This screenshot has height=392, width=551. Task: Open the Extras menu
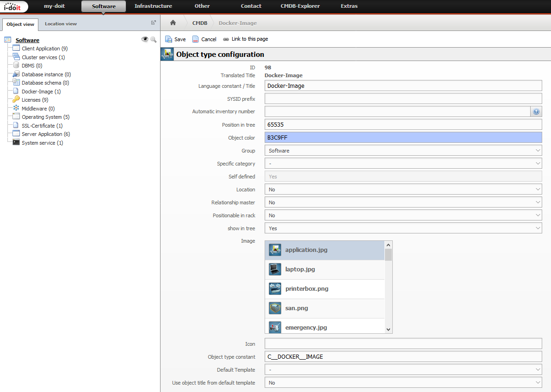pos(349,6)
